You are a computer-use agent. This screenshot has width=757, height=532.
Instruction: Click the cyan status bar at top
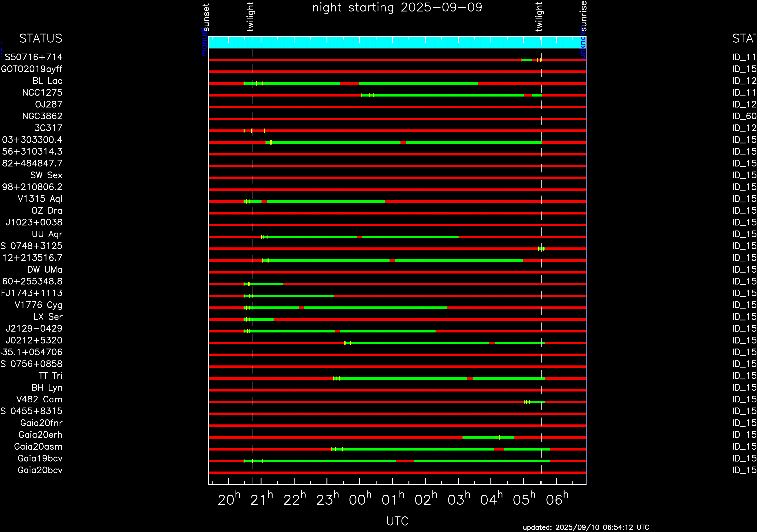coord(397,42)
